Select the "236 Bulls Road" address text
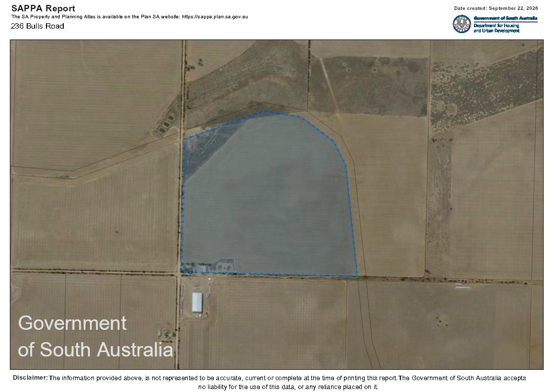 (x=38, y=26)
